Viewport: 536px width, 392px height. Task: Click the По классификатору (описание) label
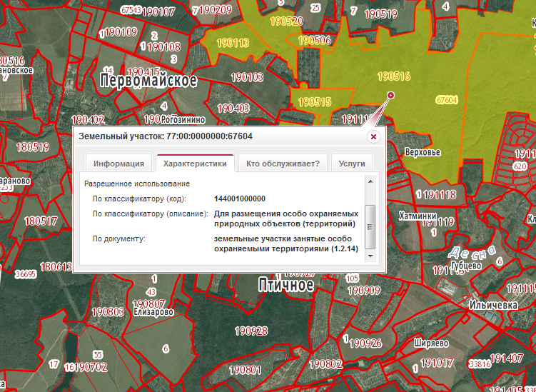(x=151, y=213)
